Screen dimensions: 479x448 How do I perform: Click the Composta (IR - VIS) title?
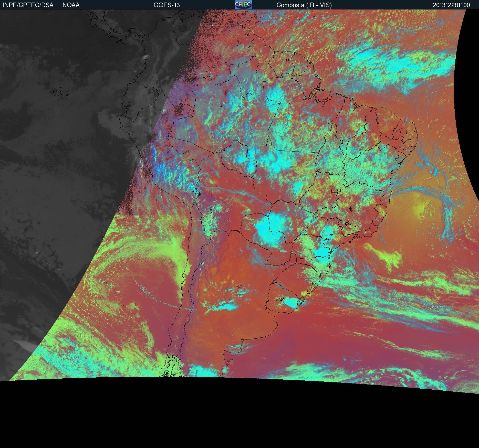coord(304,5)
